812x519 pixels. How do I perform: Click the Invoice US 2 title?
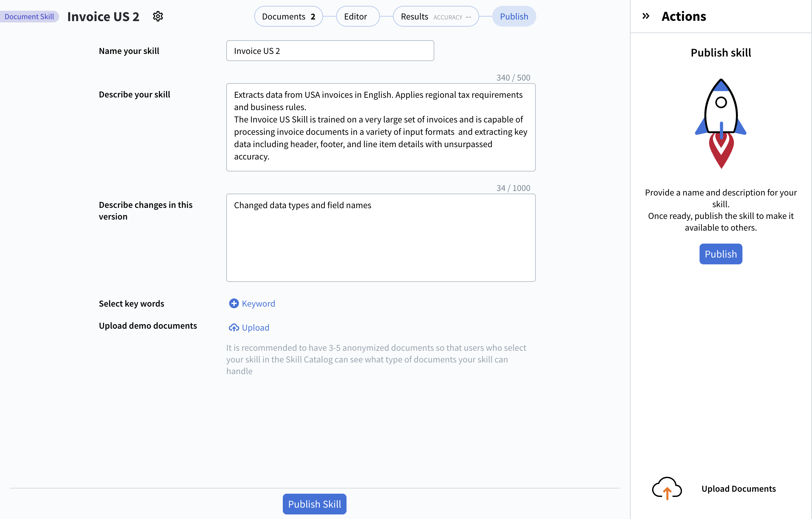(103, 16)
